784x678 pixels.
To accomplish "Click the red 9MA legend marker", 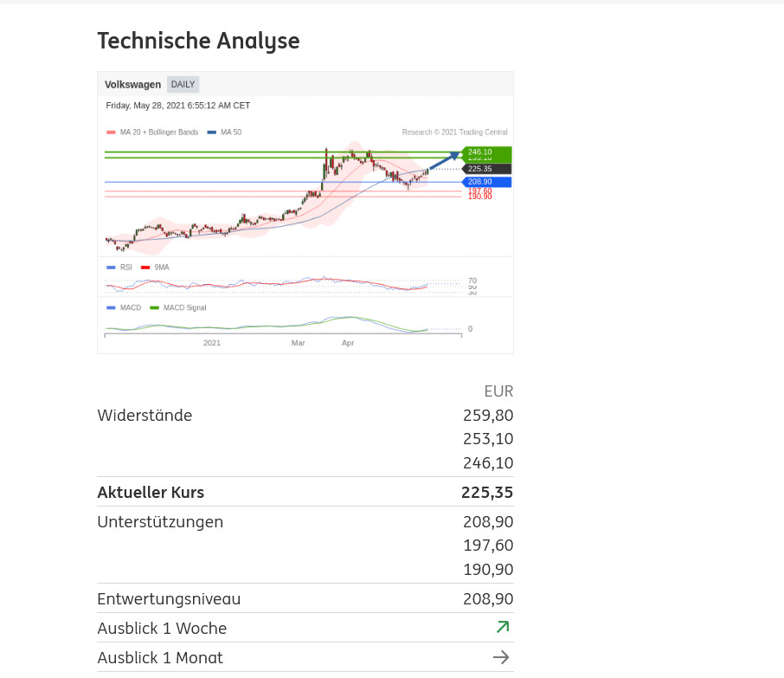I will pos(145,268).
